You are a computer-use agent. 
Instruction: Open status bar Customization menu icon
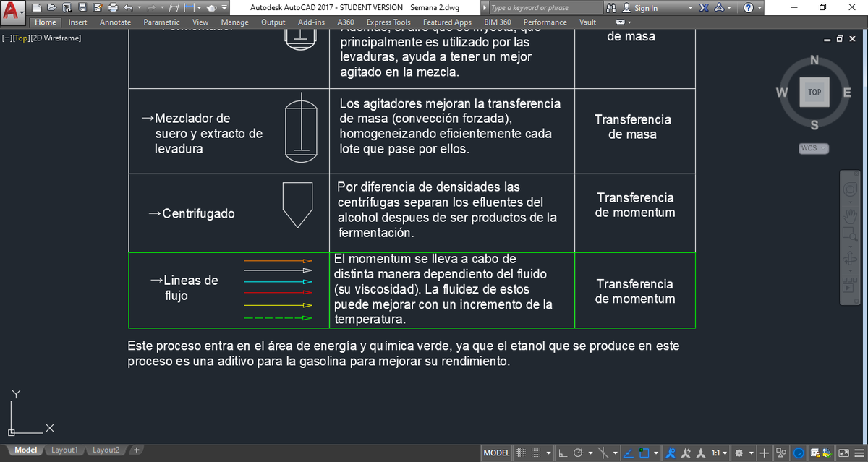[x=859, y=453]
